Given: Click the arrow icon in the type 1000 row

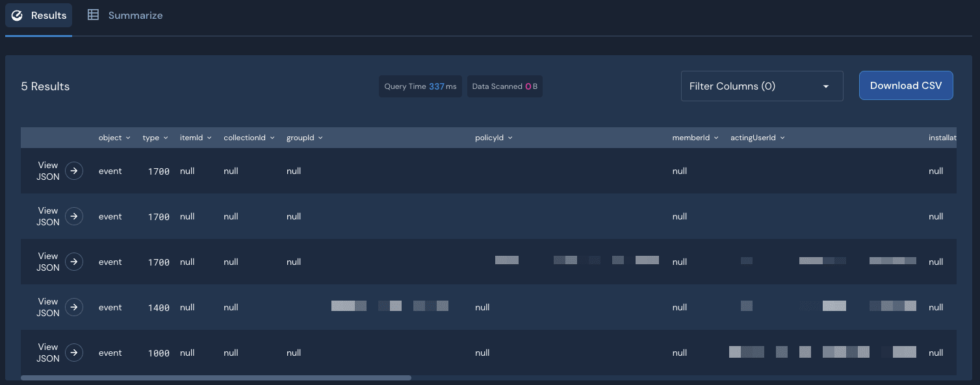Looking at the screenshot, I should (73, 353).
